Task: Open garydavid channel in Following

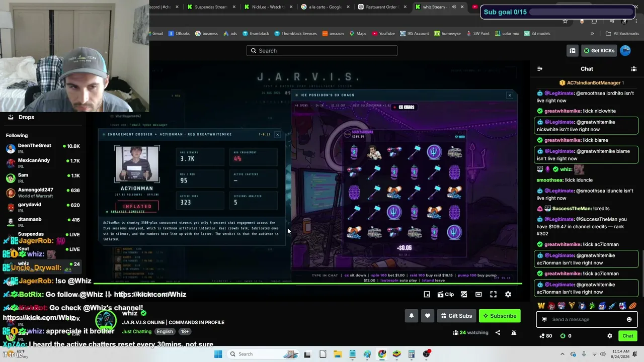Action: (43, 208)
